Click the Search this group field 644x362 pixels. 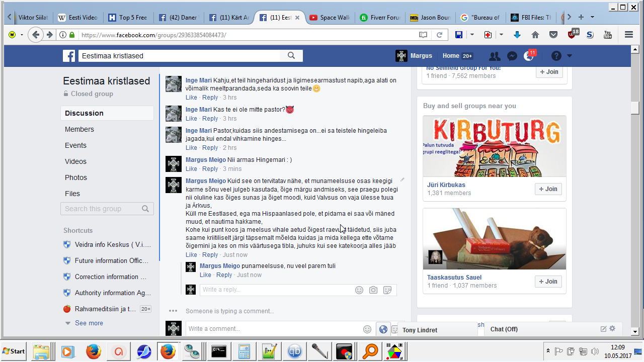pos(107,209)
